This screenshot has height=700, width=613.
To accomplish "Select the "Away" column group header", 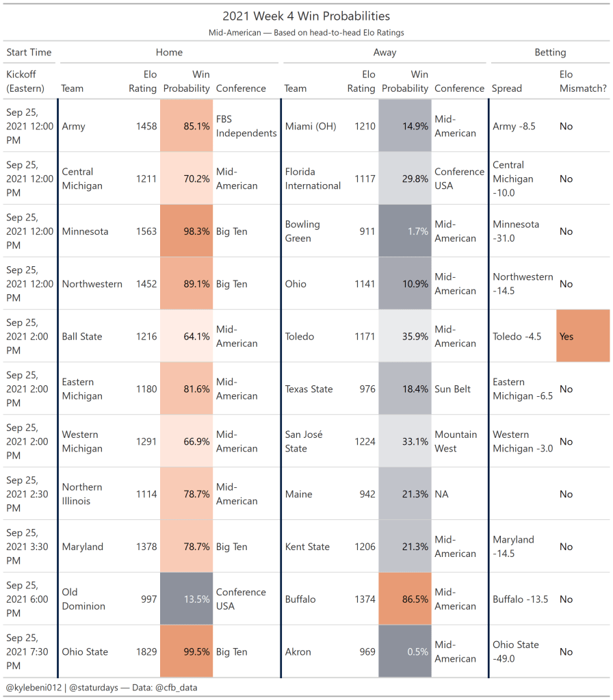I will 384,52.
